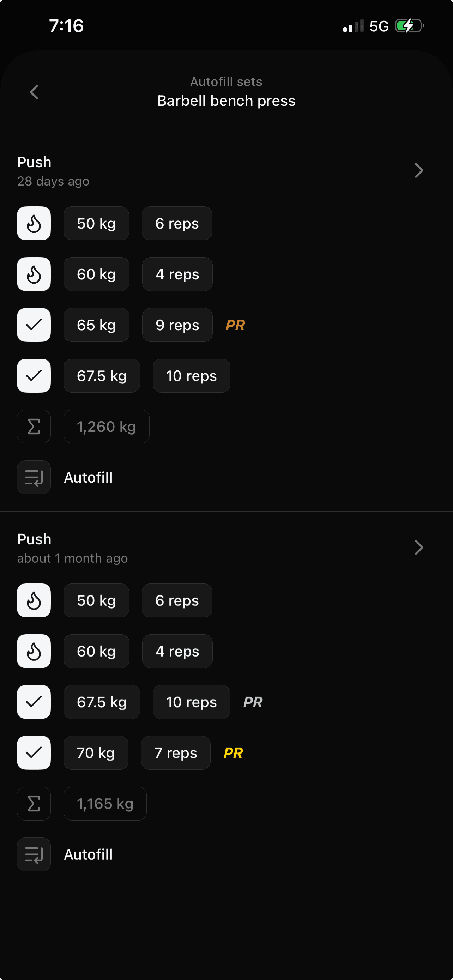Tap the autofill icon under the 28 days ago workout
This screenshot has height=980, width=453.
tap(34, 477)
